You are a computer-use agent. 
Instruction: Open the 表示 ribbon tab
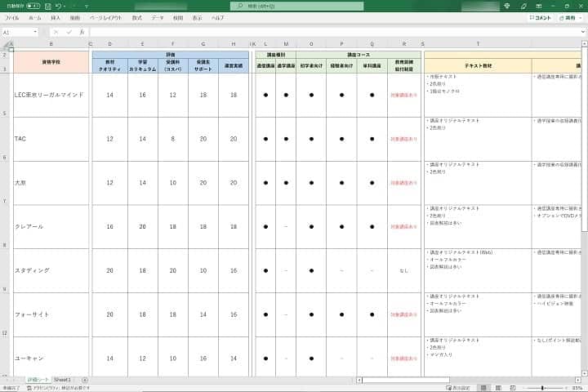click(x=197, y=18)
